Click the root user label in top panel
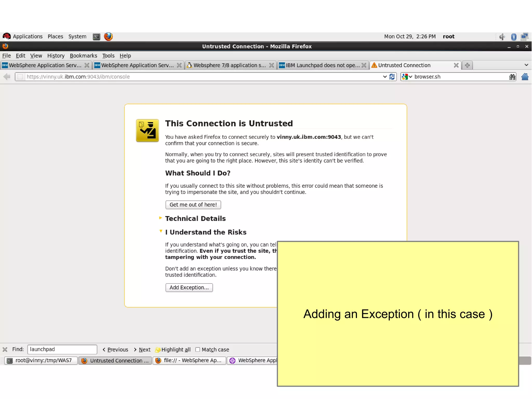The width and height of the screenshot is (532, 399). (449, 36)
